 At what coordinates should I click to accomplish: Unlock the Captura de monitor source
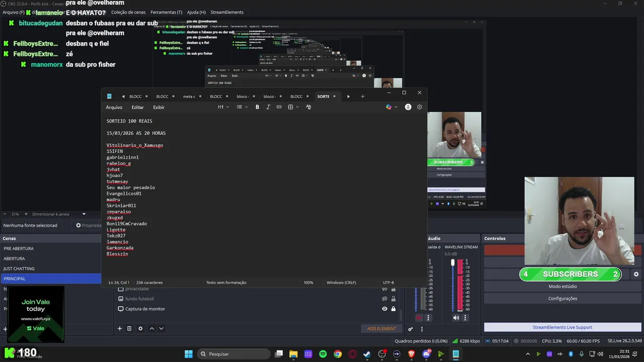[393, 309]
